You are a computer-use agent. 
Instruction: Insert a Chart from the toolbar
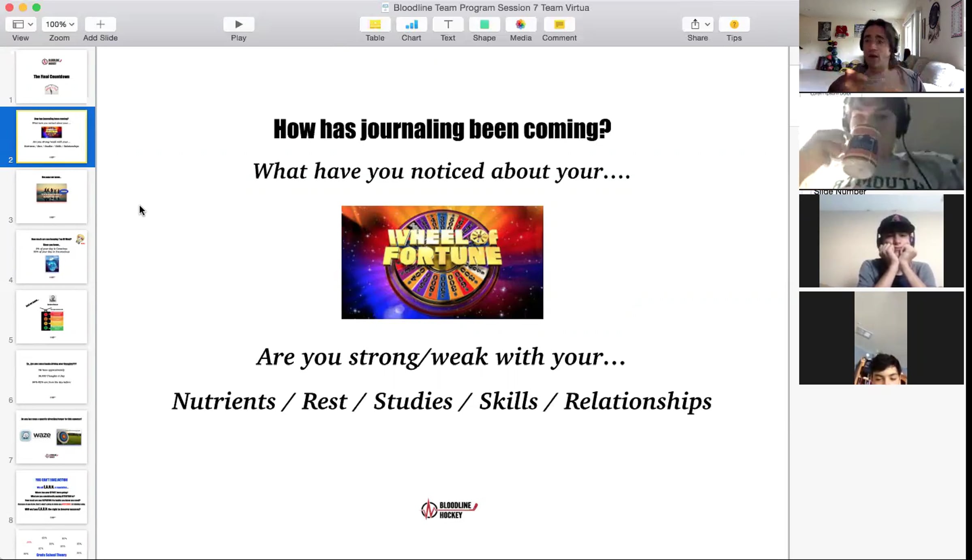pyautogui.click(x=411, y=24)
